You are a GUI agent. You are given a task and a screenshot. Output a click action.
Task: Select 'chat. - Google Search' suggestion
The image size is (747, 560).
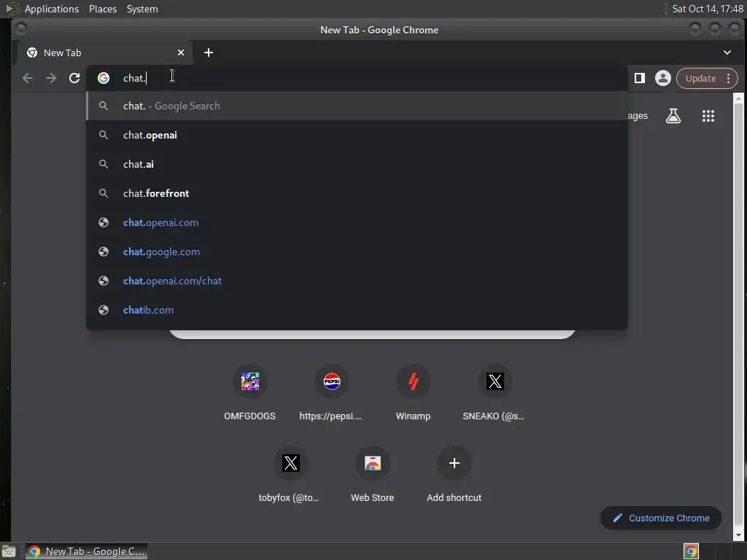(x=357, y=106)
